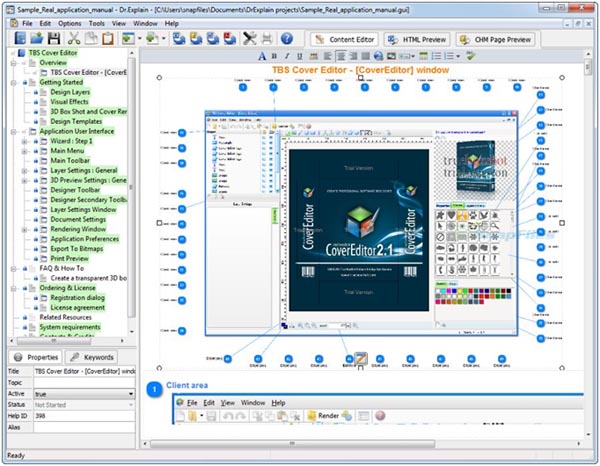
Task: Copy with the two-pages toolbar icon
Action: click(x=91, y=39)
